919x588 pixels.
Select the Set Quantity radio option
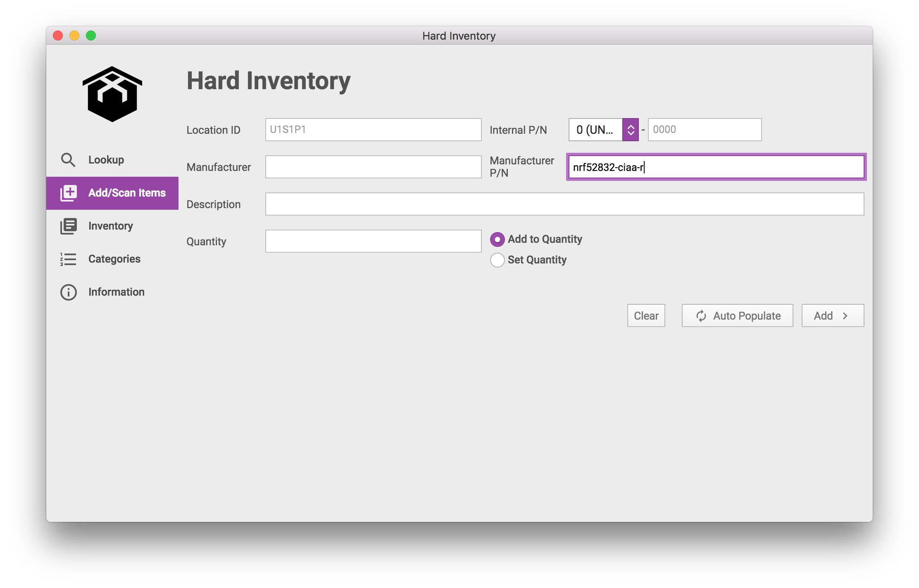497,260
